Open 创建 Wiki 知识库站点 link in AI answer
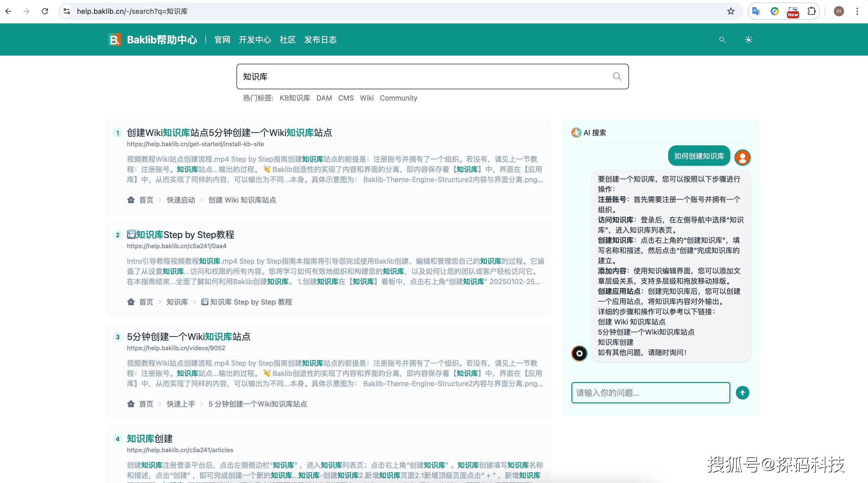Viewport: 868px width, 483px height. (632, 322)
